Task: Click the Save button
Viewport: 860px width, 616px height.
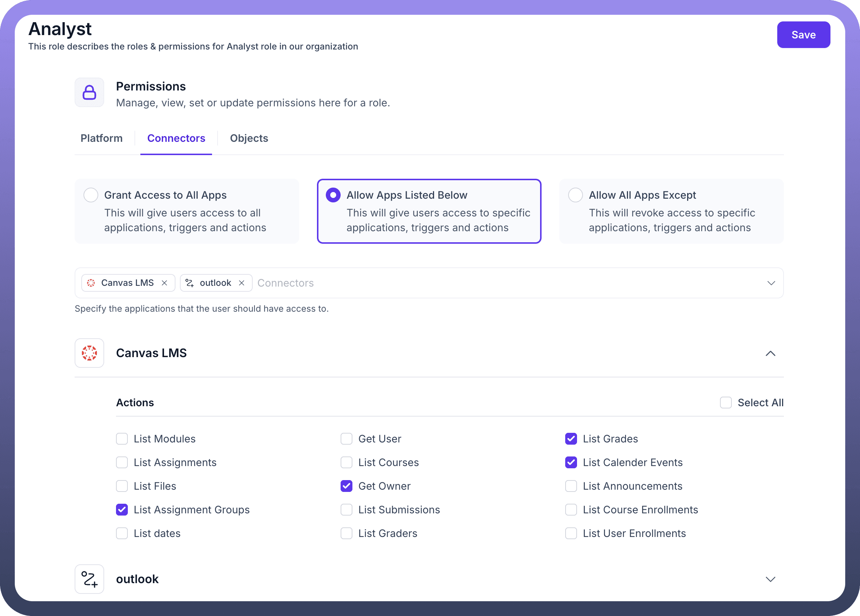Action: (x=803, y=35)
